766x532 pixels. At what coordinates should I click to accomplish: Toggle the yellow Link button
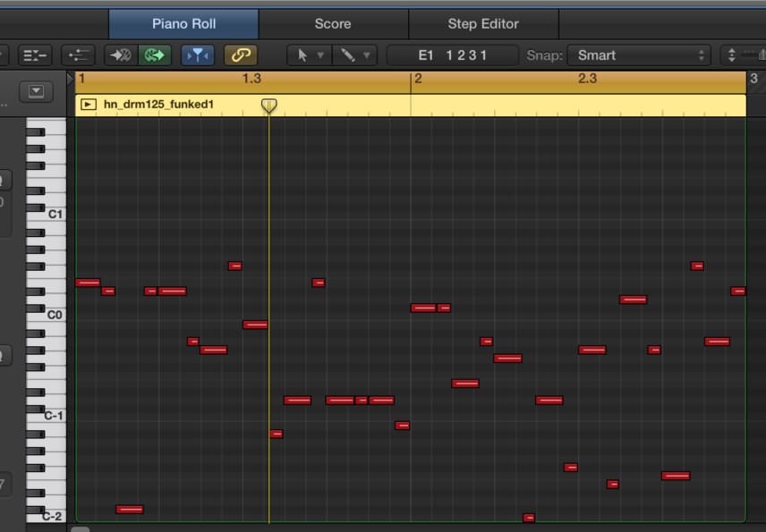[241, 55]
